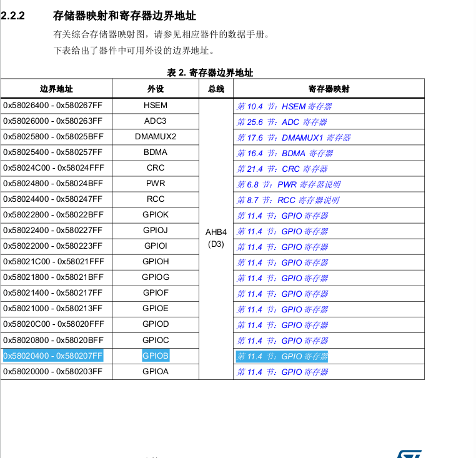Click the GPIOJ peripheral cell
The width and height of the screenshot is (476, 458).
pos(156,231)
